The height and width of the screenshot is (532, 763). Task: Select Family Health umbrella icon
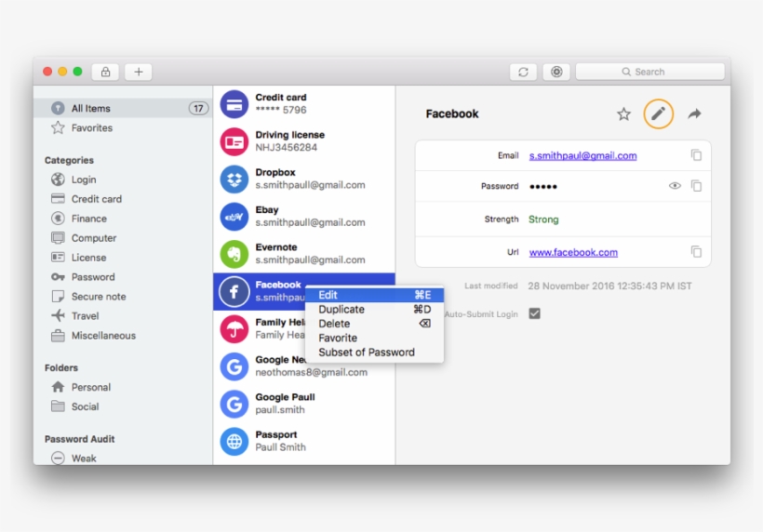[234, 329]
